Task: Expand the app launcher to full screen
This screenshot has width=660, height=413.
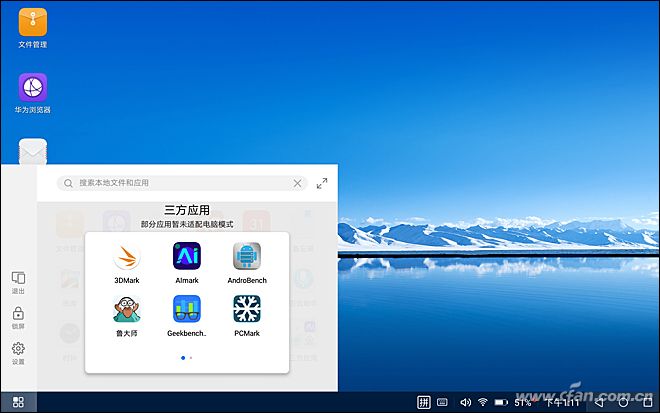Action: point(322,184)
